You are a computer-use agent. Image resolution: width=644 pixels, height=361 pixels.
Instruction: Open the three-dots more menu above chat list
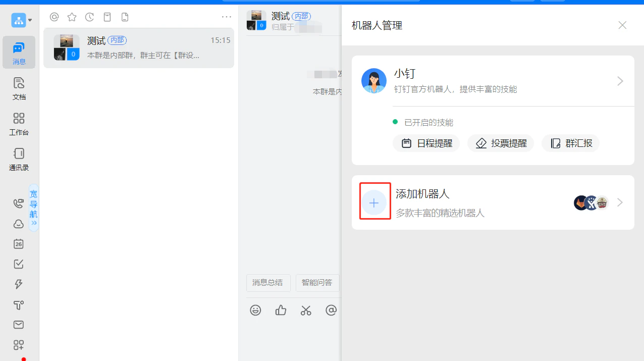tap(227, 17)
